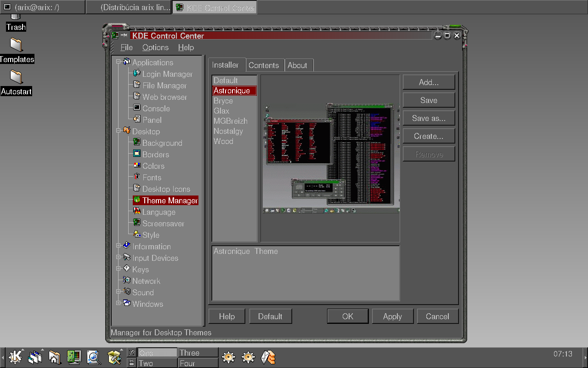This screenshot has height=368, width=588.
Task: Activate the (arix@arix: /) taskbar window
Action: tap(43, 7)
